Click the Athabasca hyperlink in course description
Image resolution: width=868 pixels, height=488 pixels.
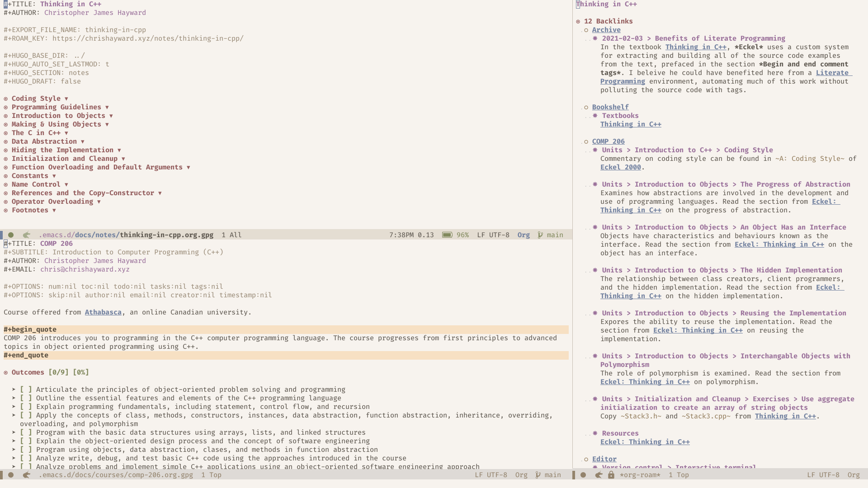103,312
